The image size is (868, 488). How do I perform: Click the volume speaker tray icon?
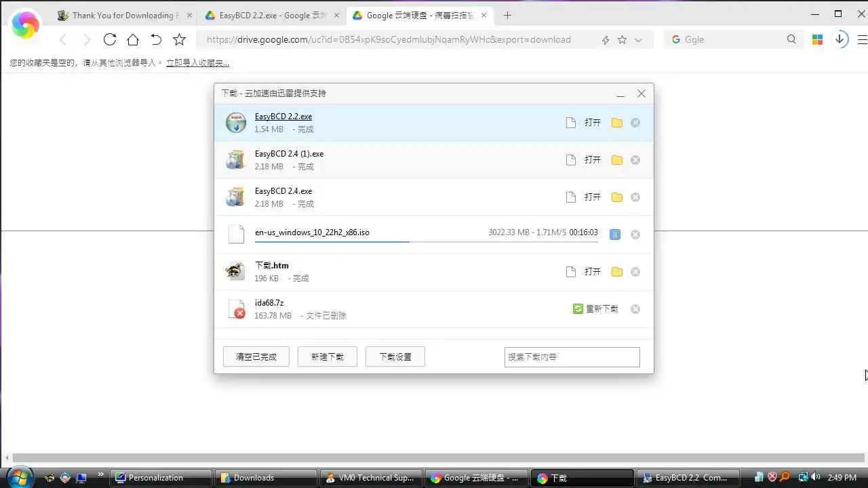[x=816, y=477]
